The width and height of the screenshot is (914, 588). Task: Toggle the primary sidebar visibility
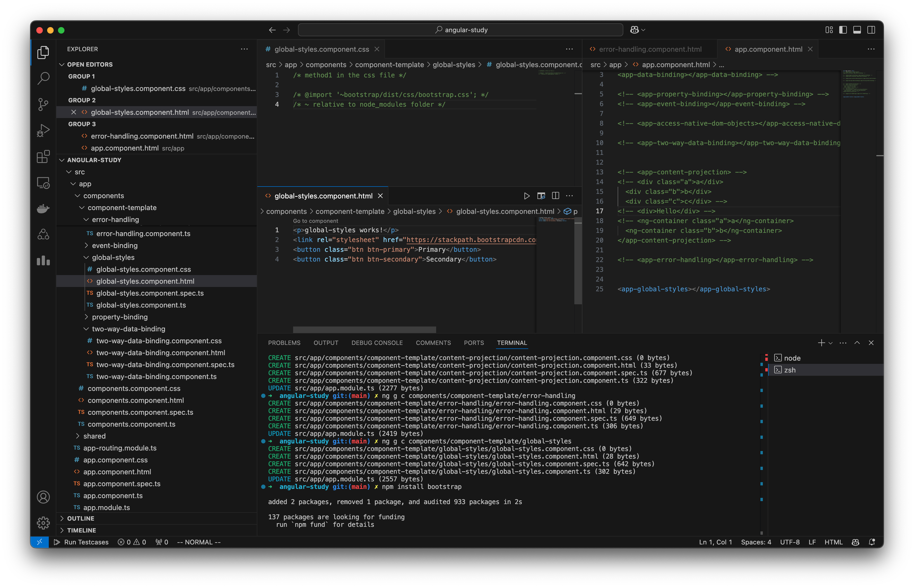(843, 30)
